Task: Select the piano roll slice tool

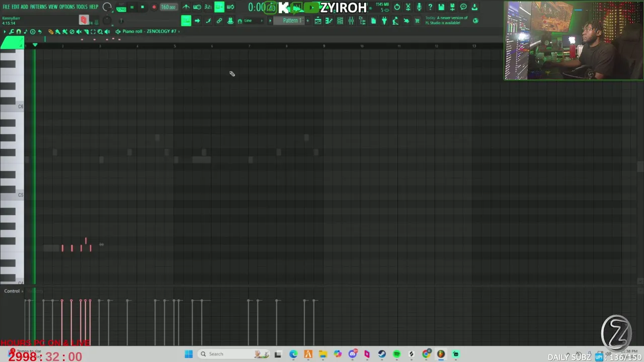Action: (86, 31)
